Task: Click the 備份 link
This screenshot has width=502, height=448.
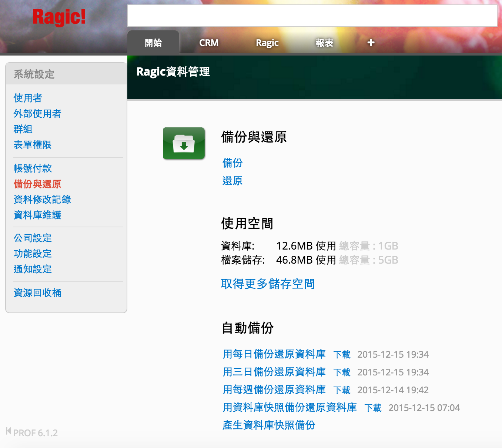Action: [x=232, y=163]
